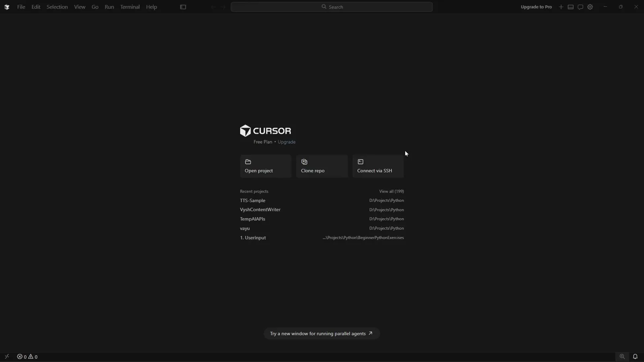Click the D:\Projects\Python path beside TTS-Sample
Viewport: 644px width, 362px height.
386,200
